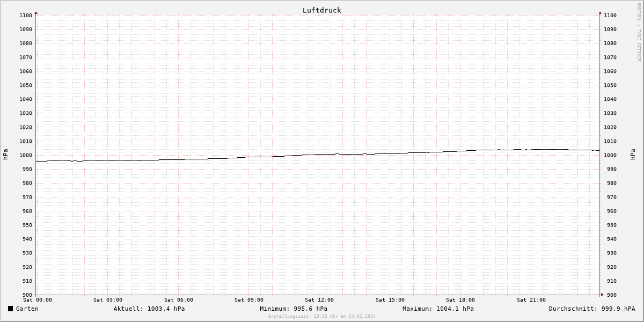Click the Erstellungszeit timestamp line
The image size is (644, 322).
(x=322, y=316)
